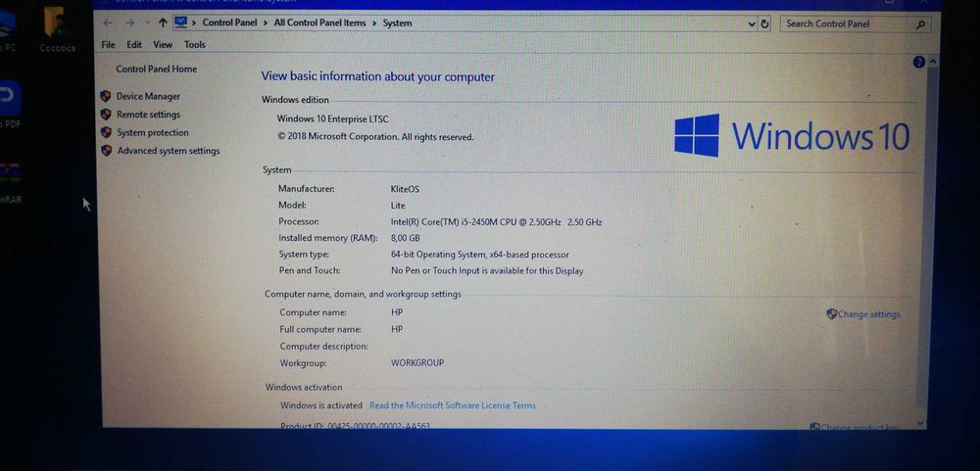This screenshot has height=471, width=980.
Task: Expand address bar history dropdown
Action: click(x=752, y=24)
